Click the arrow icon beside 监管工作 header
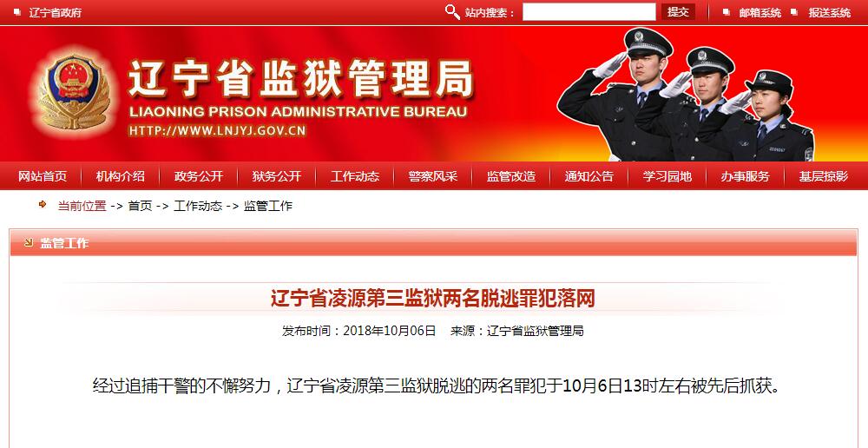Viewport: 868px width, 448px height. (29, 242)
